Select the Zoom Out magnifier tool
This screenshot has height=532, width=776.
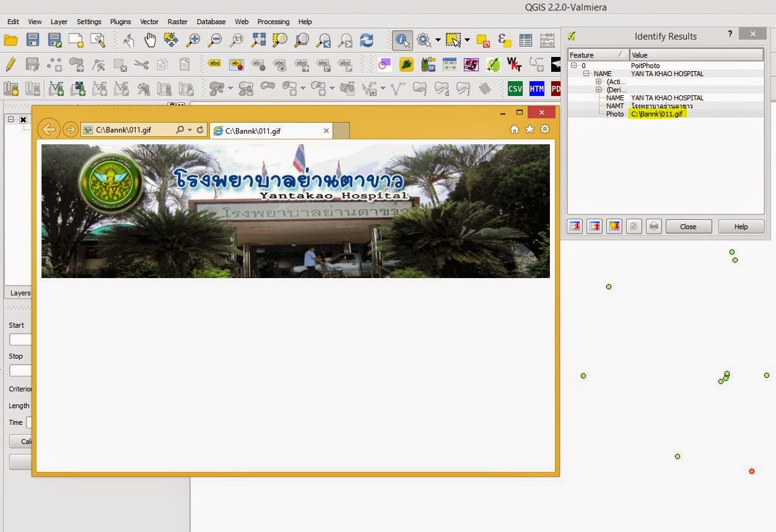click(x=215, y=41)
